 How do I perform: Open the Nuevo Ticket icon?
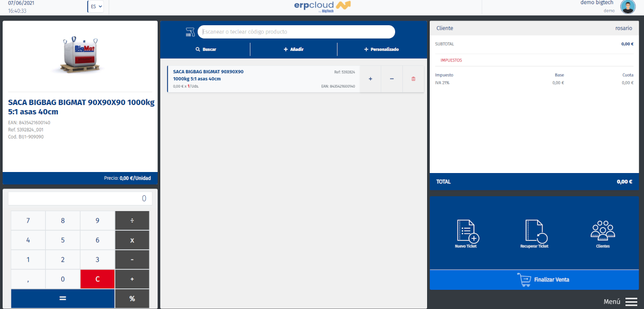(x=468, y=231)
